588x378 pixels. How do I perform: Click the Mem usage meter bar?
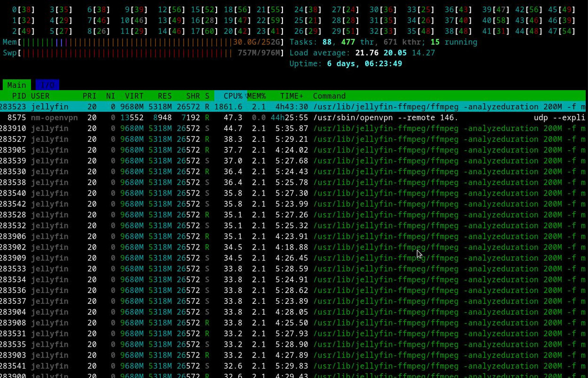click(143, 42)
